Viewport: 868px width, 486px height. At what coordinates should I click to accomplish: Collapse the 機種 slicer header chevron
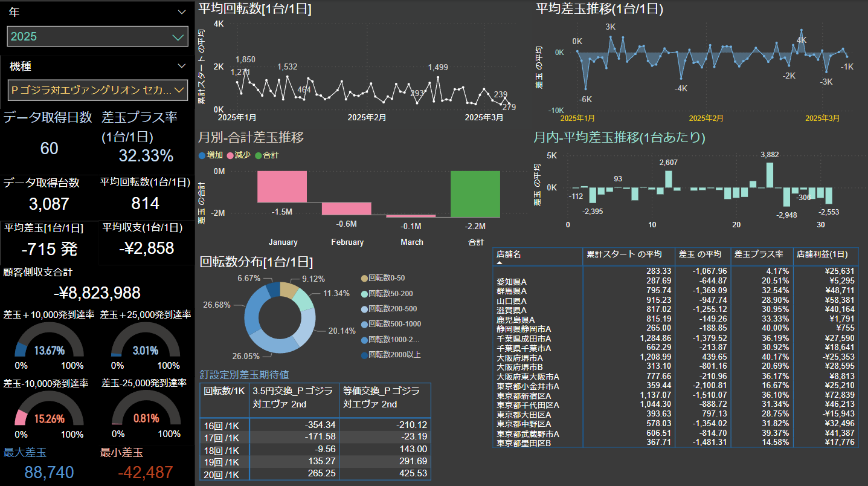point(182,66)
